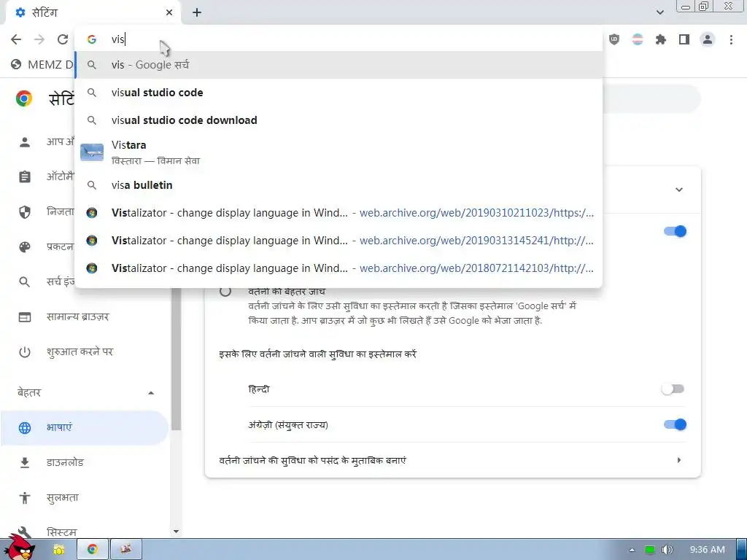Open Vistalizator archive 20190310211023 suggestion

338,213
